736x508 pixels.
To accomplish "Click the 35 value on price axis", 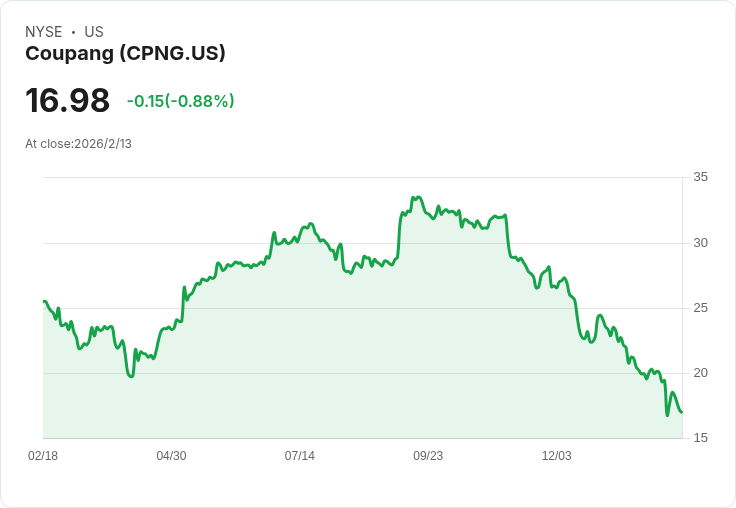I will click(701, 177).
